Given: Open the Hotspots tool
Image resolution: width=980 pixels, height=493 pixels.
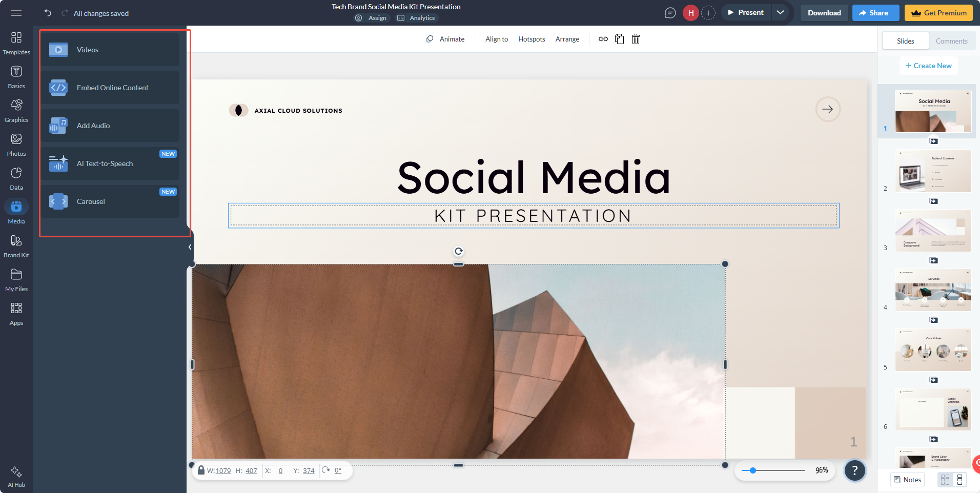Looking at the screenshot, I should point(532,39).
